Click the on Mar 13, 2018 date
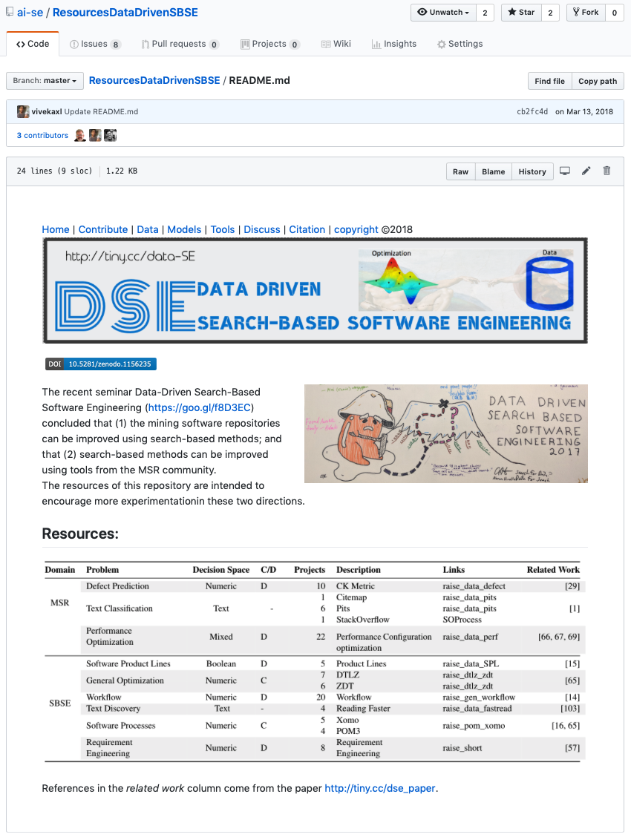 tap(584, 111)
